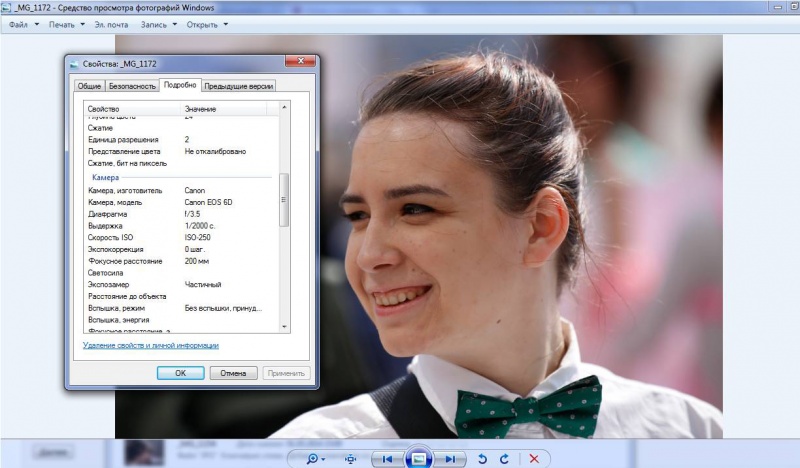
Task: Go to next photo
Action: 450,459
